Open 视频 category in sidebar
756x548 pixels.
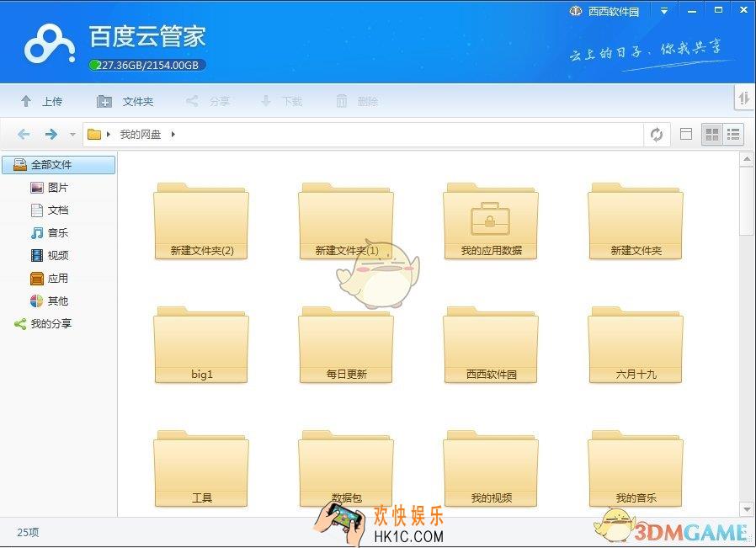[x=49, y=255]
